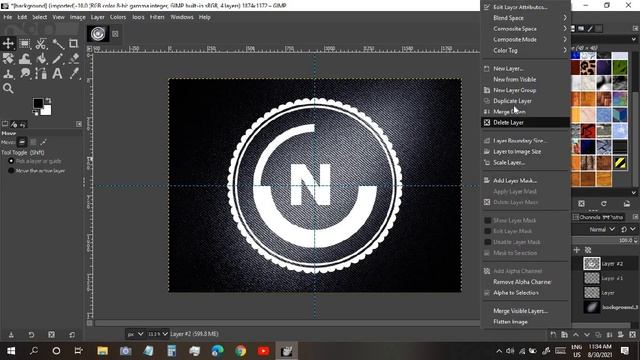Screen dimensions: 640x360
Task: Open the Filters menu
Action: (157, 17)
